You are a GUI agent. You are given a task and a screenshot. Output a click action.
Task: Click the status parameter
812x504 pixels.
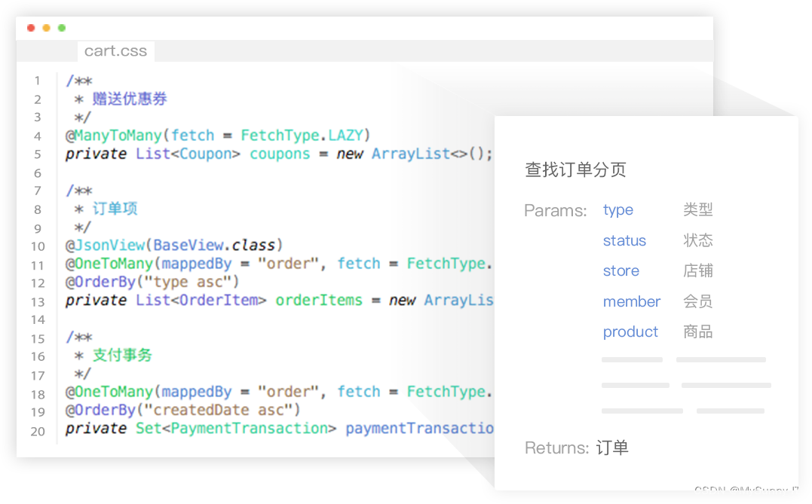pyautogui.click(x=624, y=240)
